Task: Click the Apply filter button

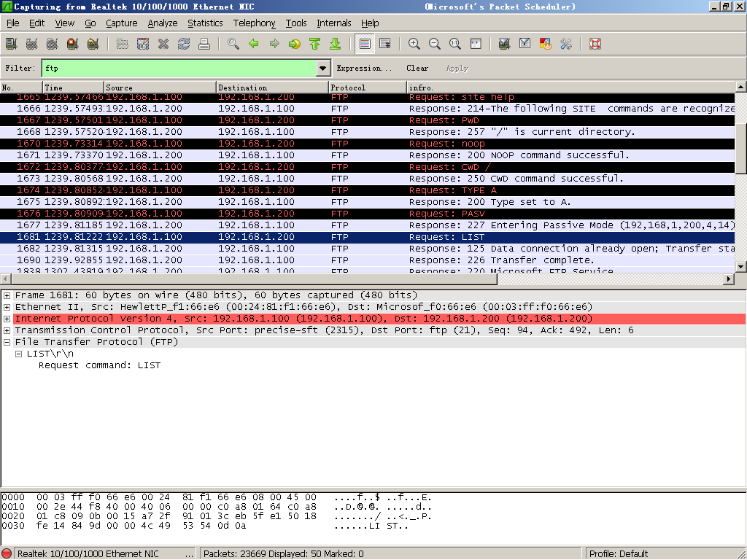Action: [457, 68]
